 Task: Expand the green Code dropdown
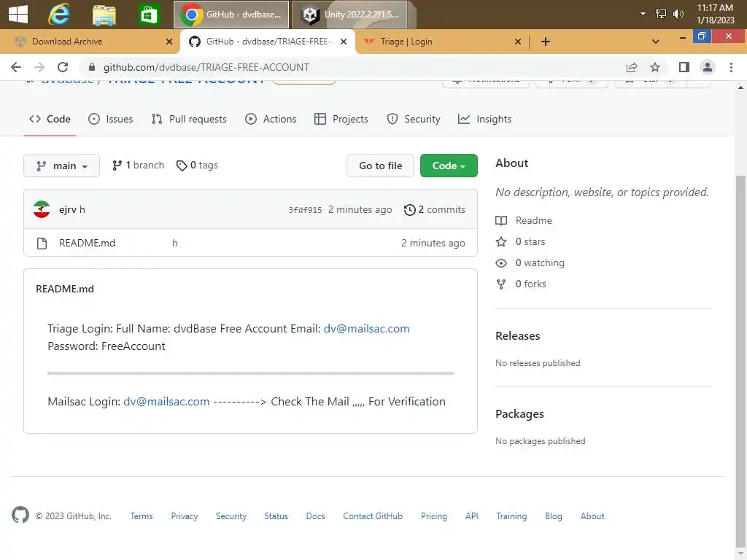[x=449, y=166]
